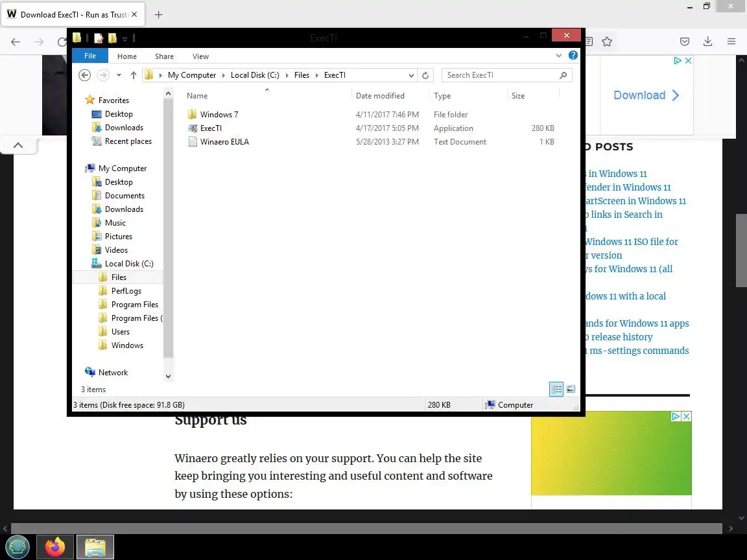Select Documents under My Computer

[124, 195]
